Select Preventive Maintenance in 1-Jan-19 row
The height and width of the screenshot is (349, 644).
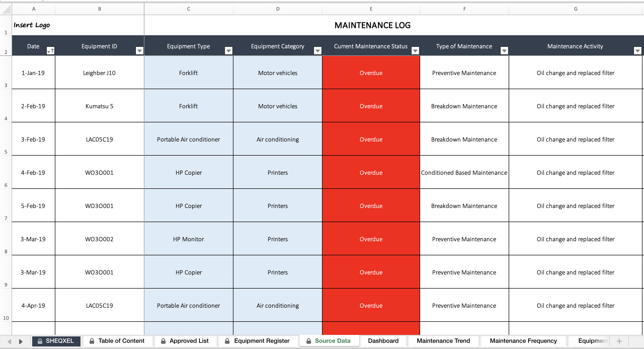464,73
